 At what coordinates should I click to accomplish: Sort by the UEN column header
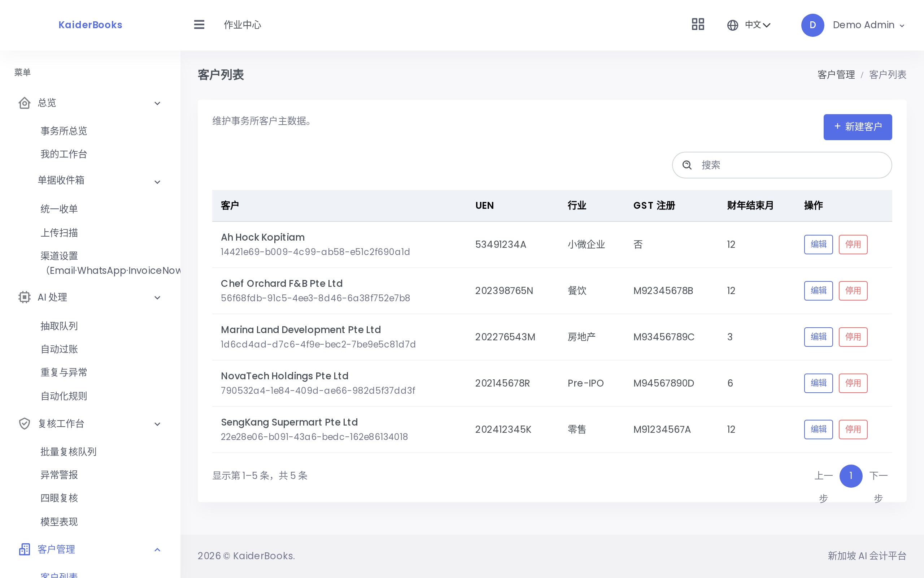click(484, 206)
